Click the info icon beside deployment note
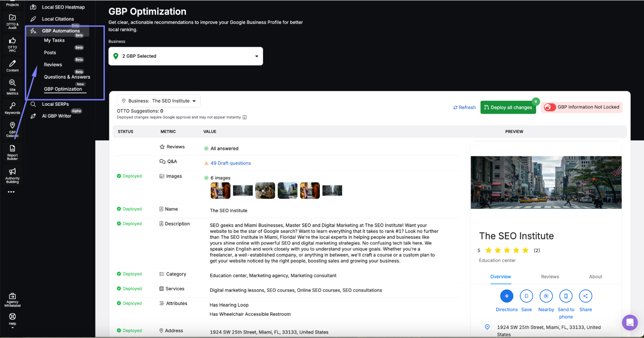Image resolution: width=644 pixels, height=338 pixels. (x=245, y=117)
